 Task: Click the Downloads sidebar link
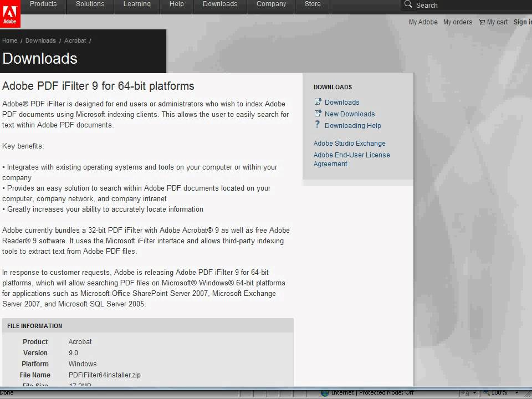[x=342, y=103]
